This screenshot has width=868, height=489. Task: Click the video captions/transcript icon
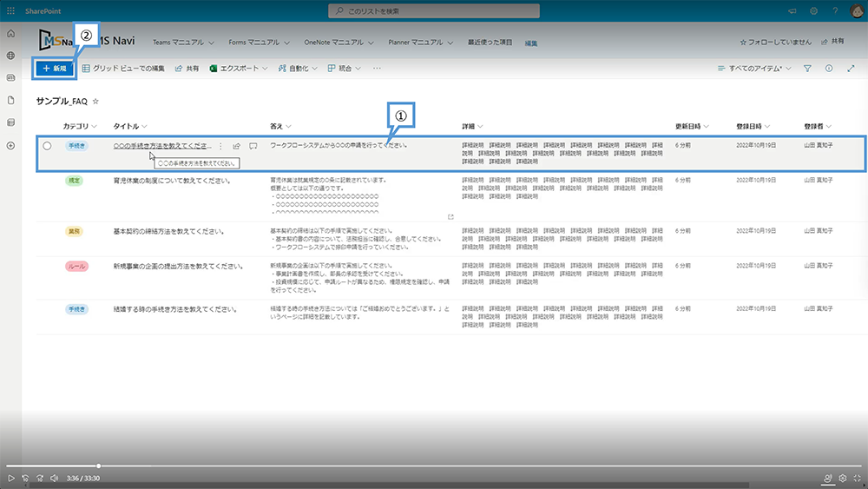point(827,478)
